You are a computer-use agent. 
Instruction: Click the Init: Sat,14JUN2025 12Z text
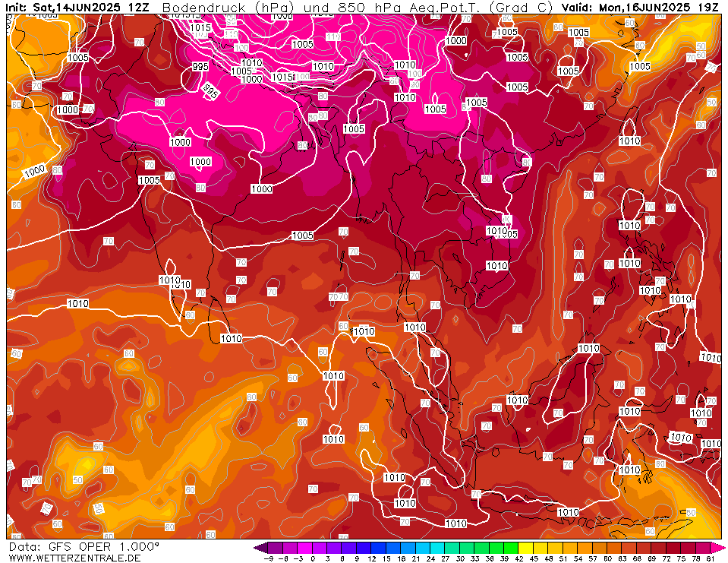77,8
